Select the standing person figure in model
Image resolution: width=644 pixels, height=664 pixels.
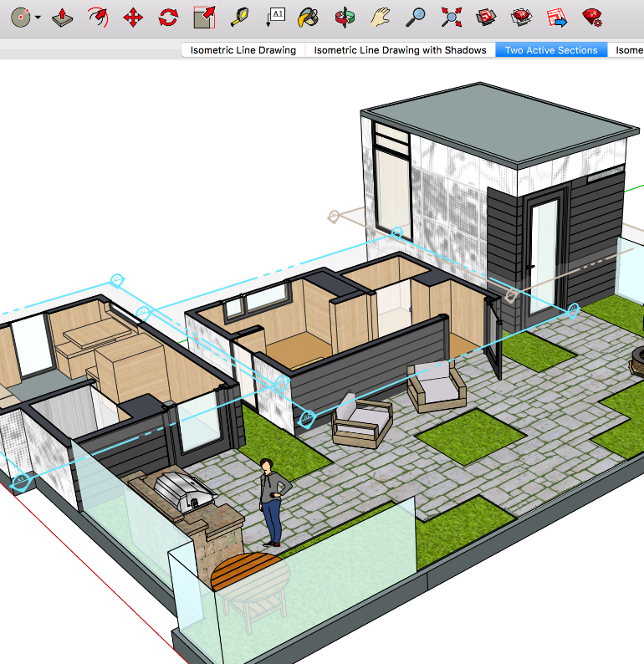[x=273, y=503]
